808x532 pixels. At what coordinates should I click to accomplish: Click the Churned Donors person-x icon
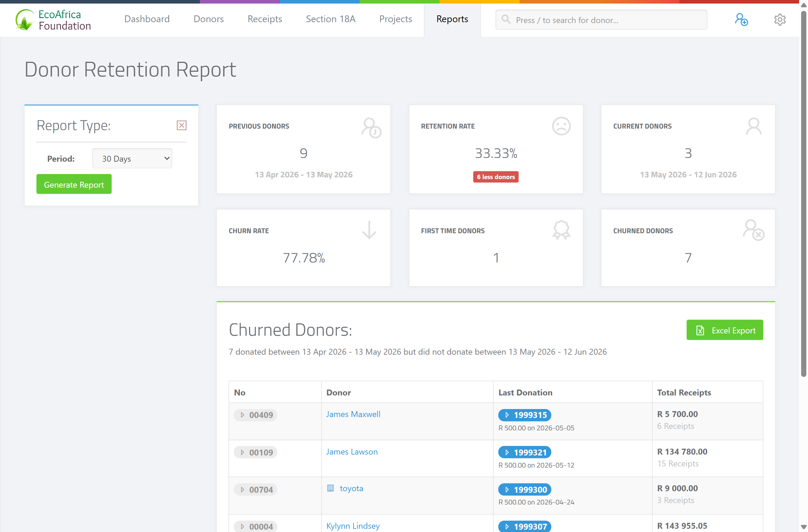(753, 230)
